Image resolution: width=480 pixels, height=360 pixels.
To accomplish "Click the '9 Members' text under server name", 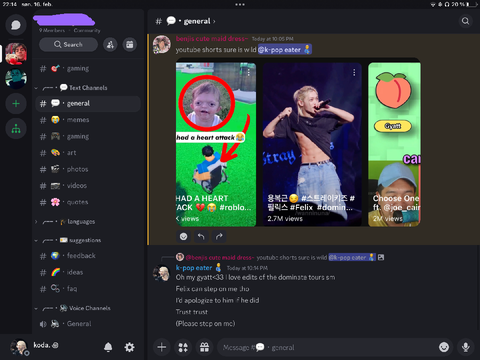I will click(52, 30).
